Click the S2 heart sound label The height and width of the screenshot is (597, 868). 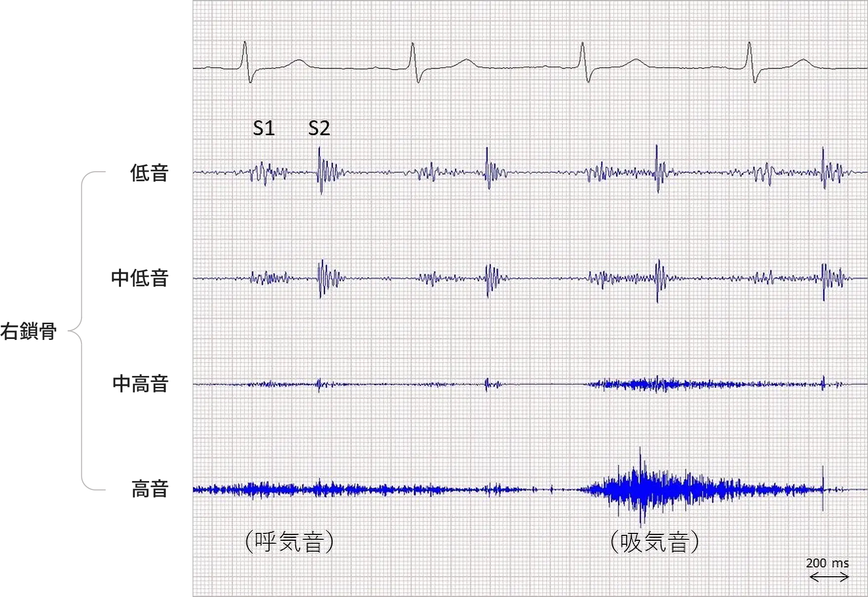[319, 128]
